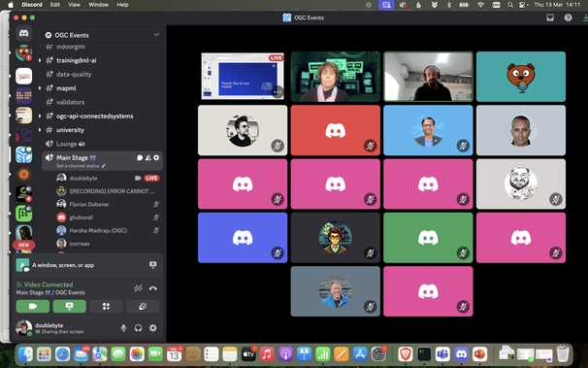Viewport: 588px width, 368px height.
Task: Open Spotlight search in menu bar
Action: 510,5
